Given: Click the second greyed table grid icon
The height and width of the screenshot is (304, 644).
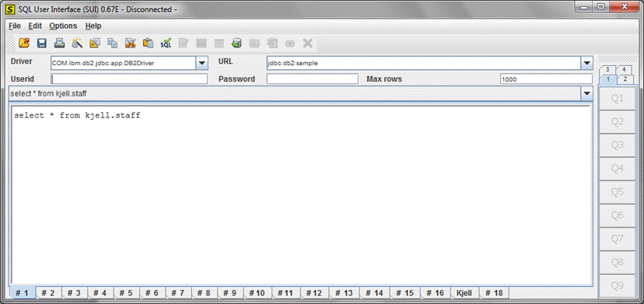Looking at the screenshot, I should coord(219,43).
